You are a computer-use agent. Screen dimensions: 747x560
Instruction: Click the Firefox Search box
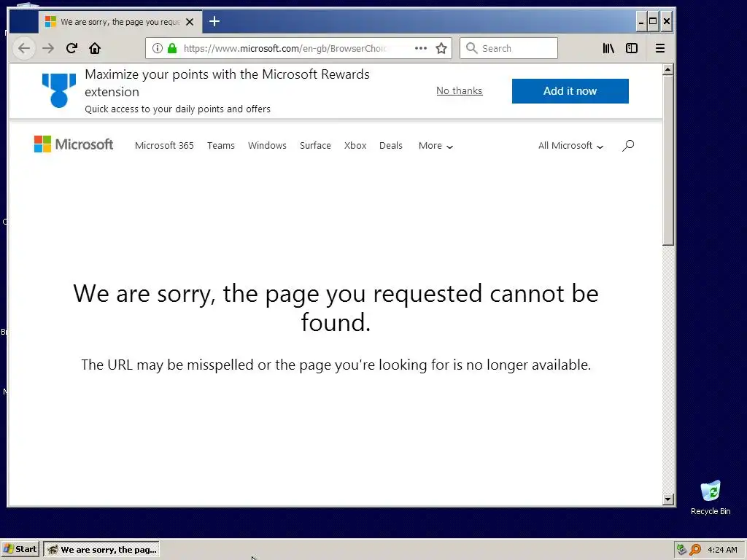(508, 48)
